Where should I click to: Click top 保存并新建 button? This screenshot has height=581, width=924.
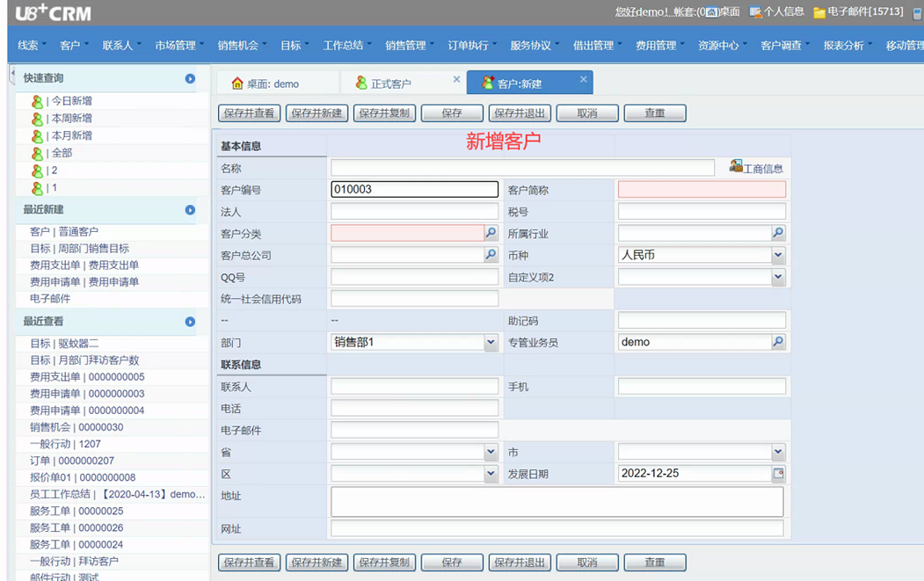pyautogui.click(x=317, y=113)
